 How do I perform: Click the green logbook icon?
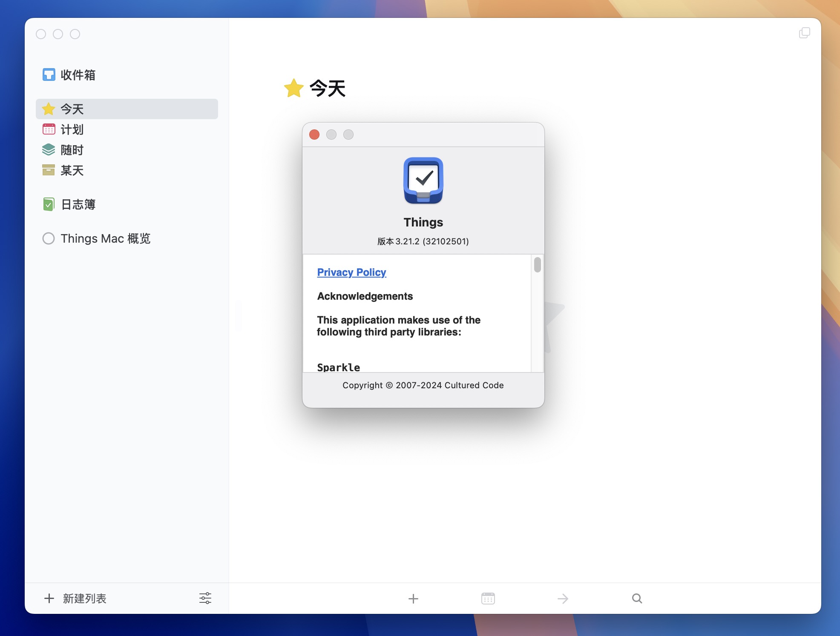pos(49,204)
